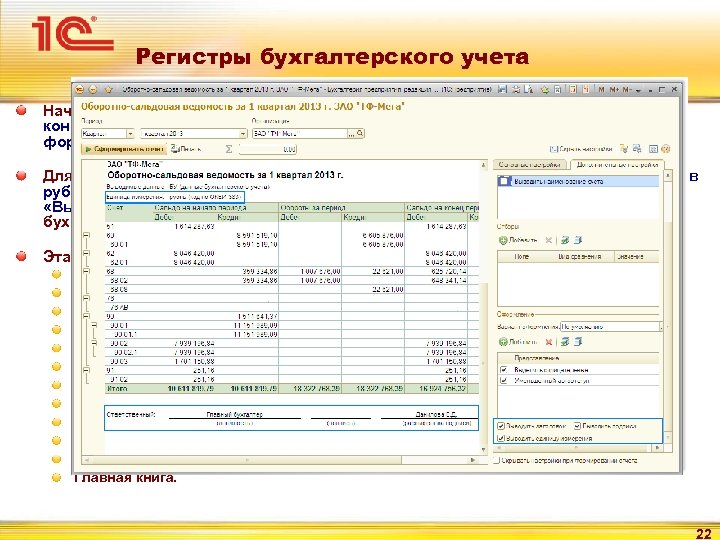Collapse account 91 in the report tree
The width and height of the screenshot is (720, 540).
(x=86, y=370)
